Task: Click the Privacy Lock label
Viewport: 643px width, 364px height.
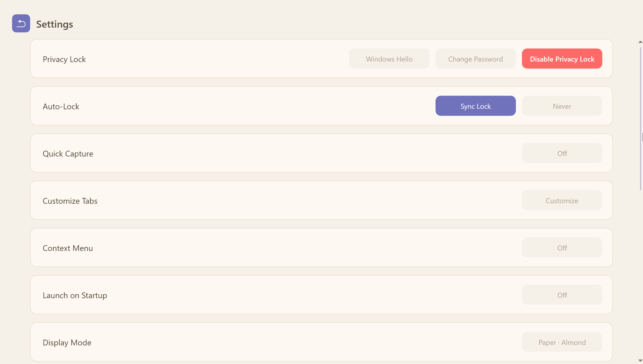Action: pos(64,59)
